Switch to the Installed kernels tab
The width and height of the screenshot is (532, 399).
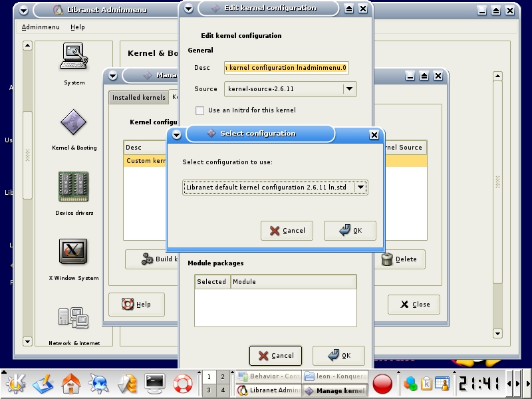138,98
